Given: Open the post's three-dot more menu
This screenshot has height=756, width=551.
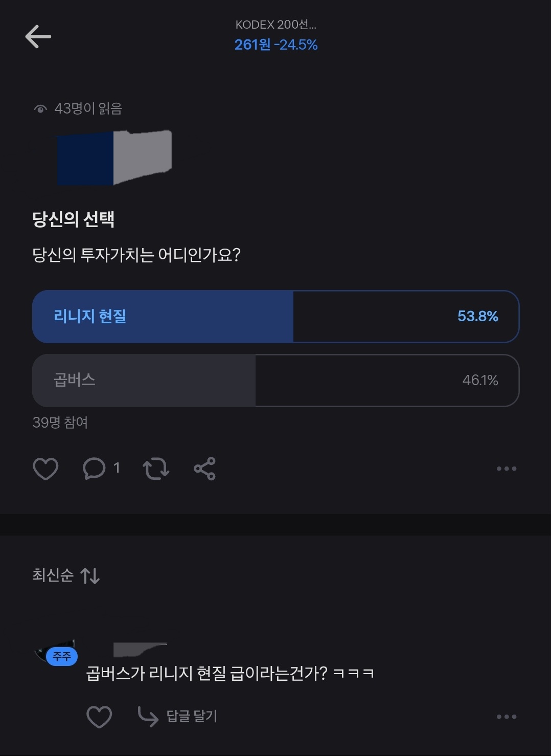Looking at the screenshot, I should 506,469.
